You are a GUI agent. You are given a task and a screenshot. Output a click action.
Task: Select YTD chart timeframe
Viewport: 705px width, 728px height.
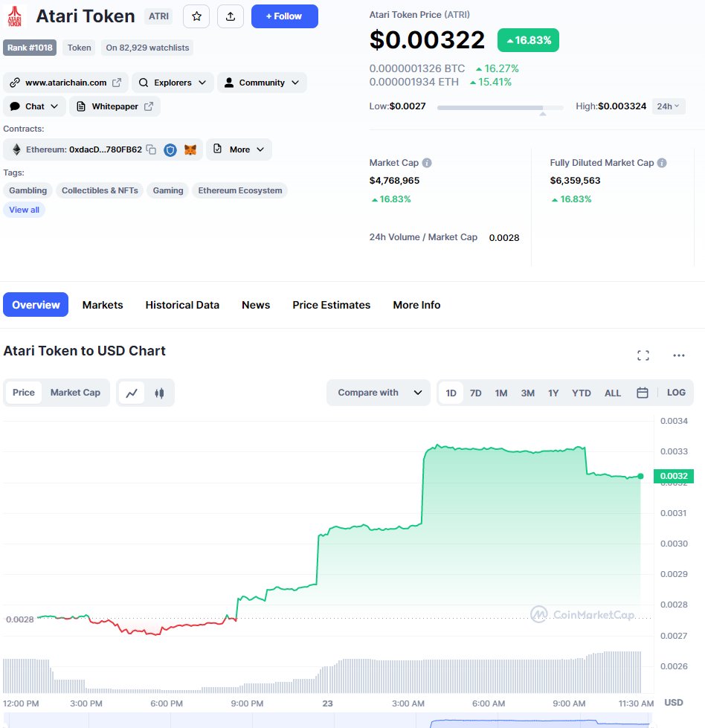582,393
